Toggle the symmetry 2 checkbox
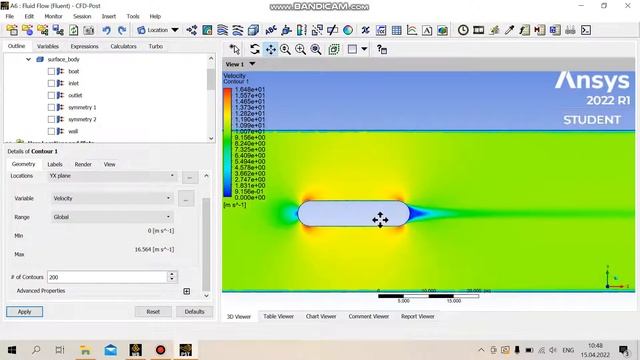The width and height of the screenshot is (640, 360). [x=51, y=120]
